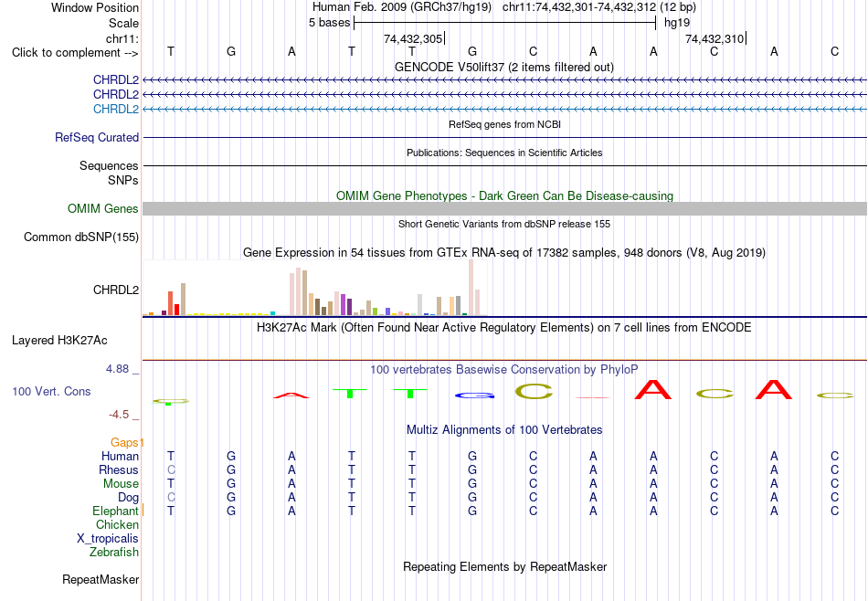This screenshot has width=868, height=601.
Task: Open Repeating Elements by RepeatMasker title
Action: coord(505,566)
